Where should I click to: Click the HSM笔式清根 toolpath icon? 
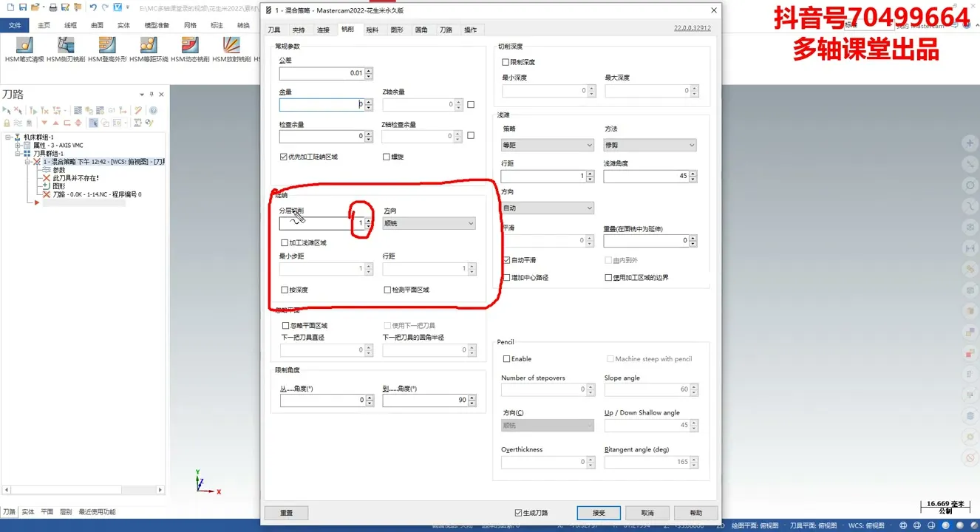point(24,46)
